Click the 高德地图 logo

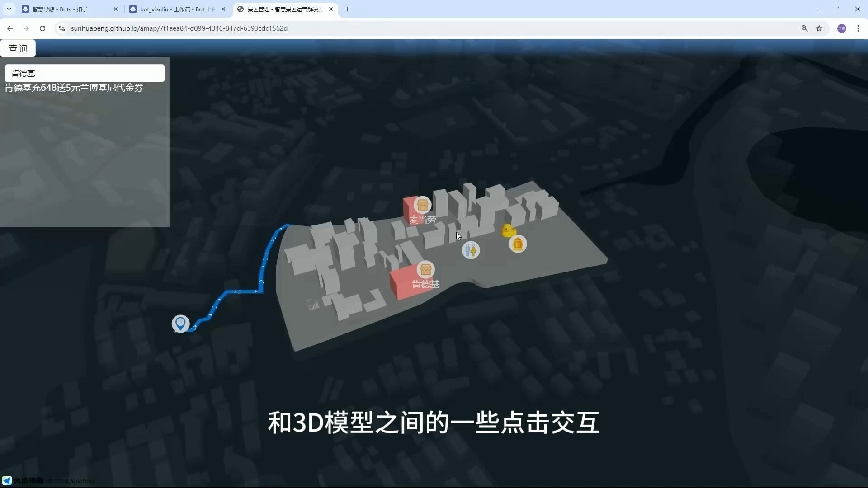(x=23, y=480)
